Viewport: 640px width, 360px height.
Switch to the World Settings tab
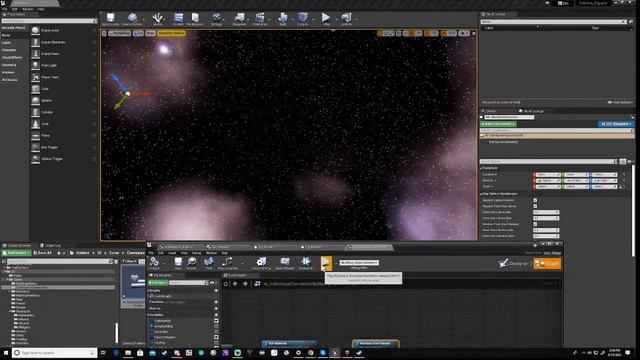pyautogui.click(x=531, y=111)
